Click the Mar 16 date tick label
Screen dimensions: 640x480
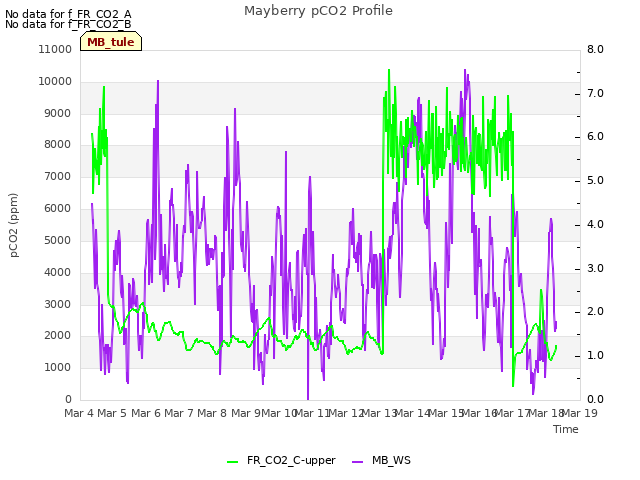tap(480, 413)
